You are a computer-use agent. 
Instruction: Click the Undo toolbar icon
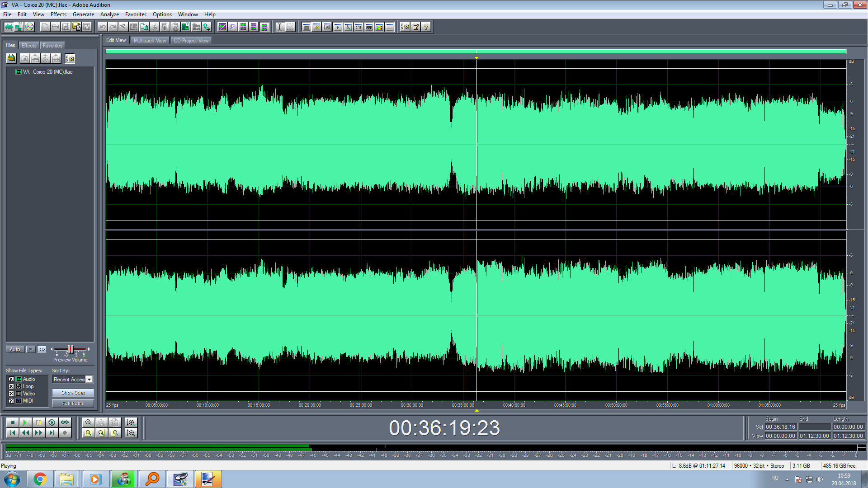click(x=103, y=27)
